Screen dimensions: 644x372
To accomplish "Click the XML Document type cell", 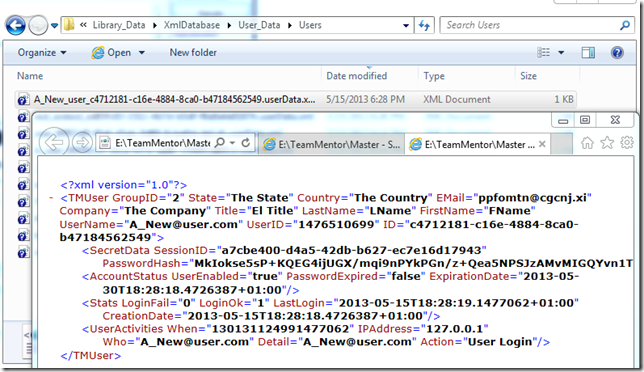I will tap(457, 99).
